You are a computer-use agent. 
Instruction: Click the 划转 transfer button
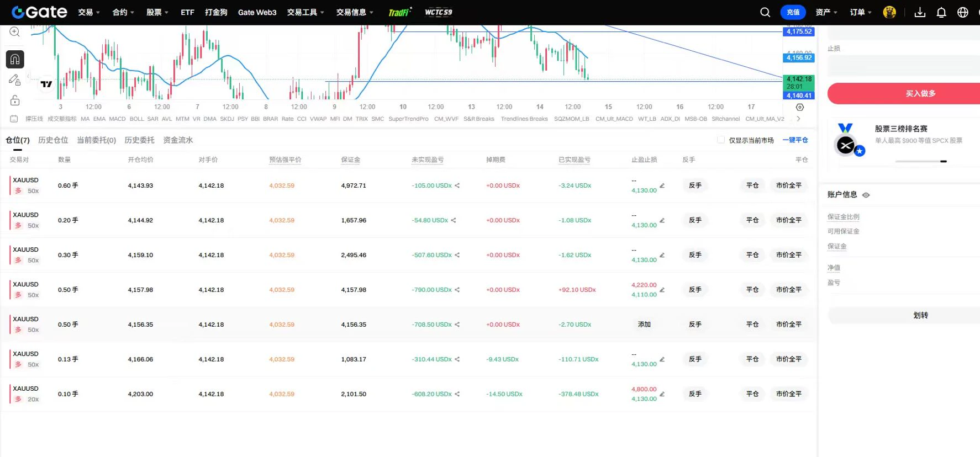tap(904, 315)
